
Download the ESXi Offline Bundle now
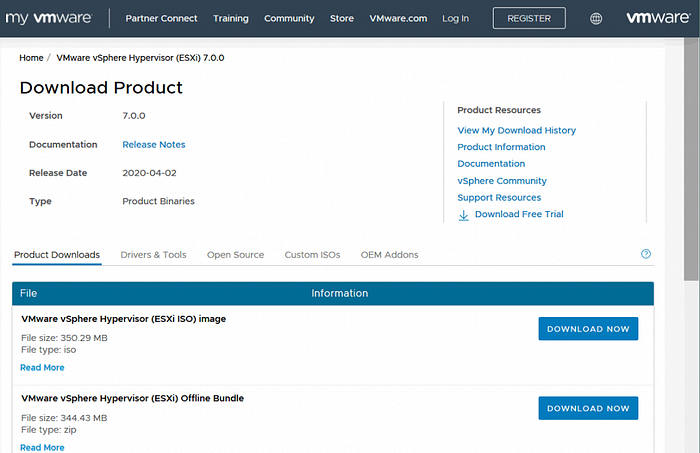[588, 408]
